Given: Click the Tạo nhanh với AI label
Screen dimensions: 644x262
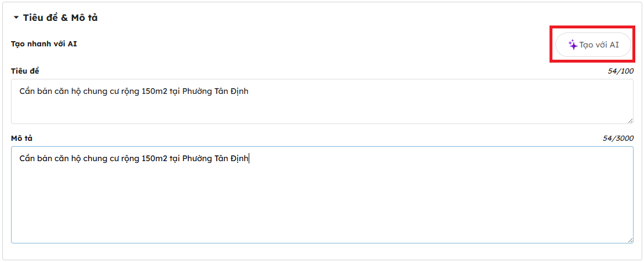Looking at the screenshot, I should pos(44,43).
